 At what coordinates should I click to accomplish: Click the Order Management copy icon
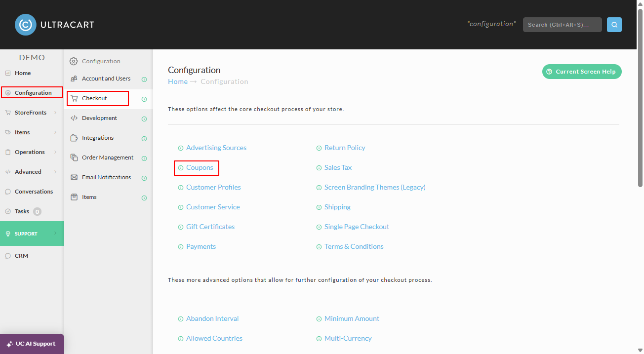pos(74,157)
